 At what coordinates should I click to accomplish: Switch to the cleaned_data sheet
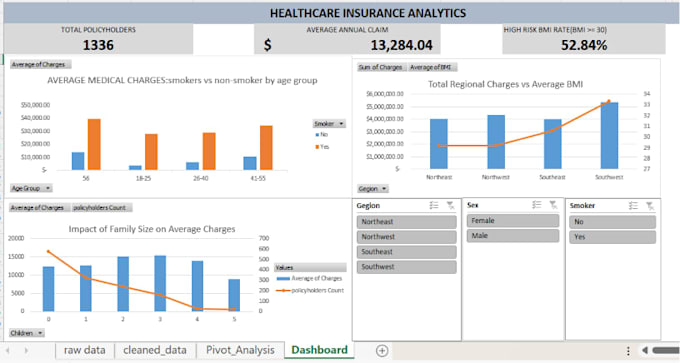[155, 350]
